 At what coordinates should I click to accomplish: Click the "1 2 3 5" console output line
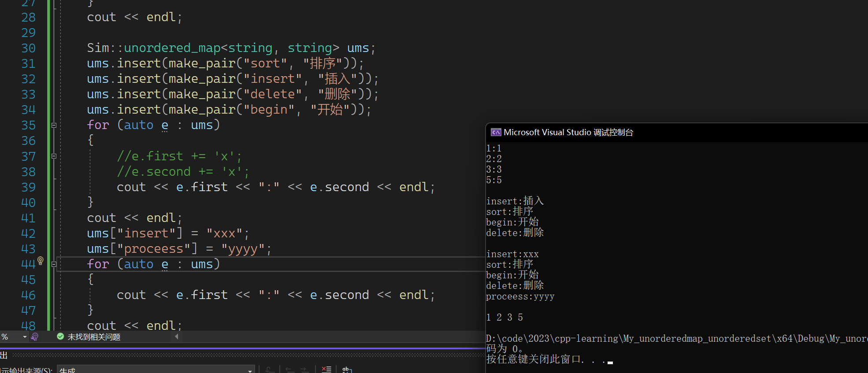tap(504, 318)
